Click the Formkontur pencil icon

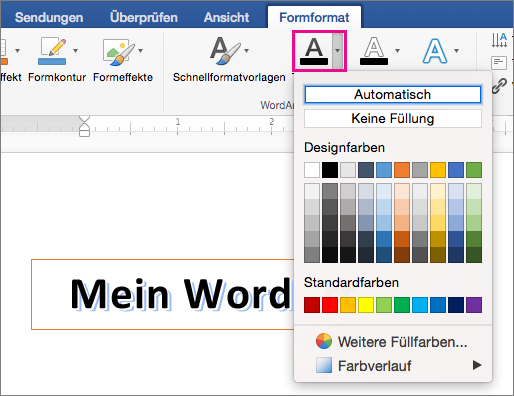pos(52,51)
